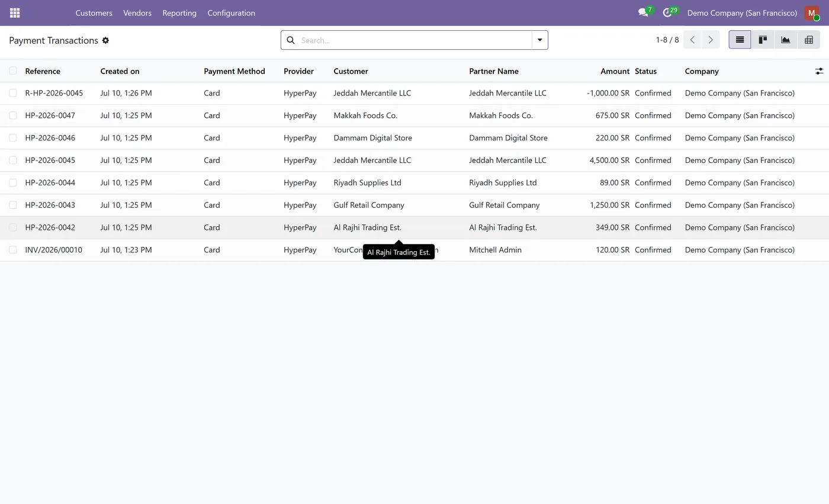Sort by the Customer column header

[351, 71]
